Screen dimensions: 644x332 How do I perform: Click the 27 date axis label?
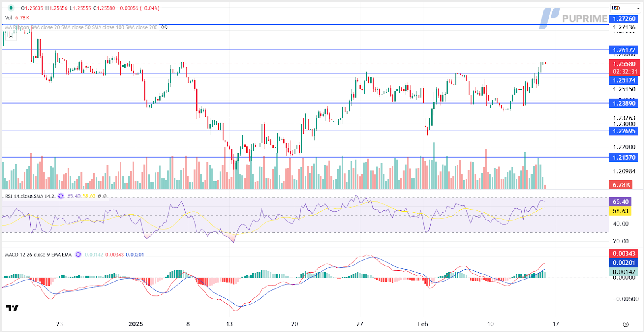[360, 324]
